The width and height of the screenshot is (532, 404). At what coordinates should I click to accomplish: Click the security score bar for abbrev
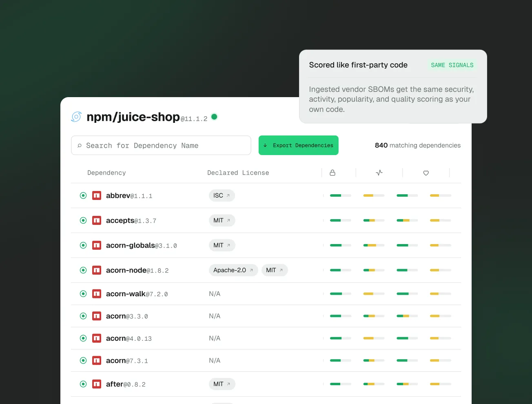coord(341,195)
